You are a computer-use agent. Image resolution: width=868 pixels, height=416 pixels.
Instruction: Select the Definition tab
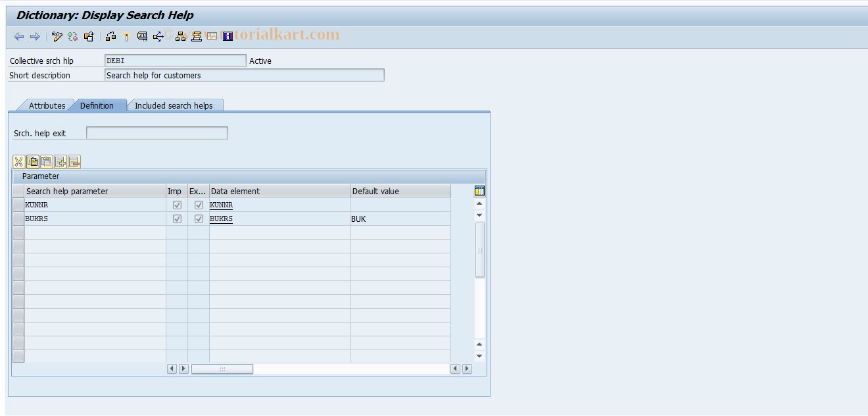click(97, 105)
